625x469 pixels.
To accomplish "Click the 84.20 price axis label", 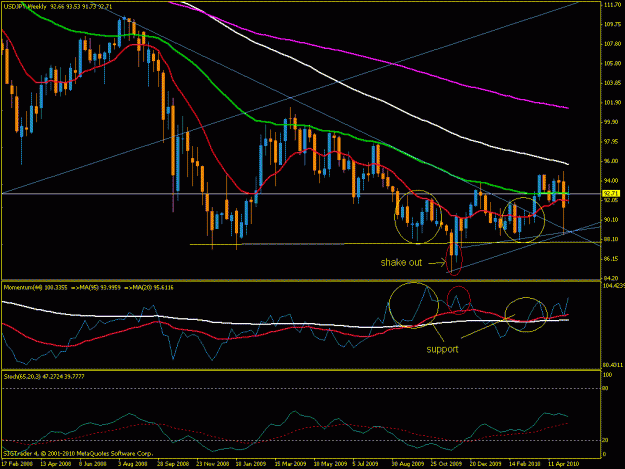I will pyautogui.click(x=612, y=278).
